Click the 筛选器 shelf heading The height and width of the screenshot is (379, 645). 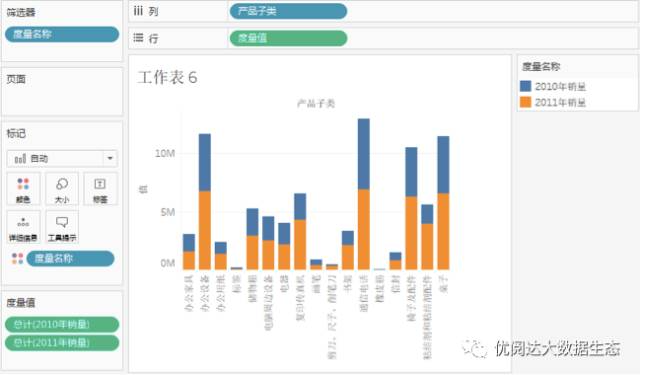click(x=21, y=12)
